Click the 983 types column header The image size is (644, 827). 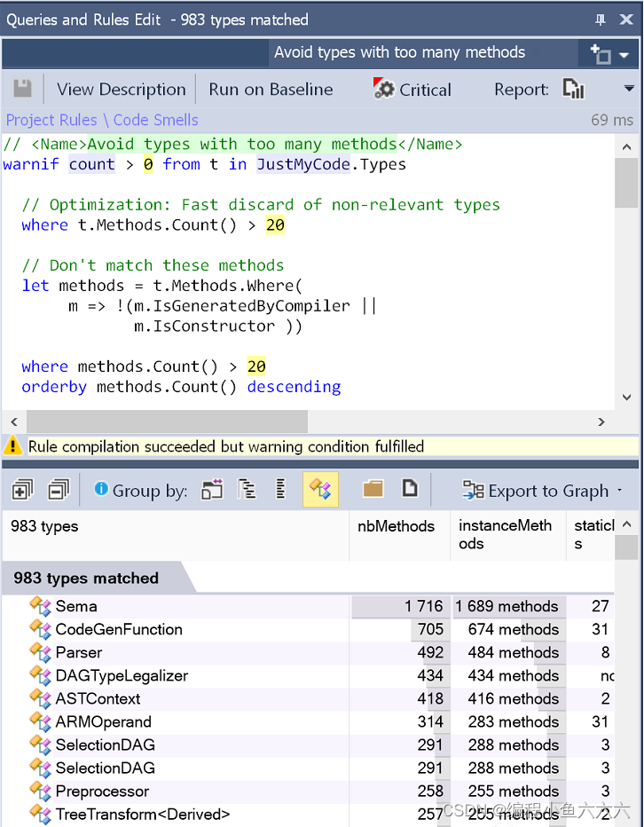coord(176,535)
